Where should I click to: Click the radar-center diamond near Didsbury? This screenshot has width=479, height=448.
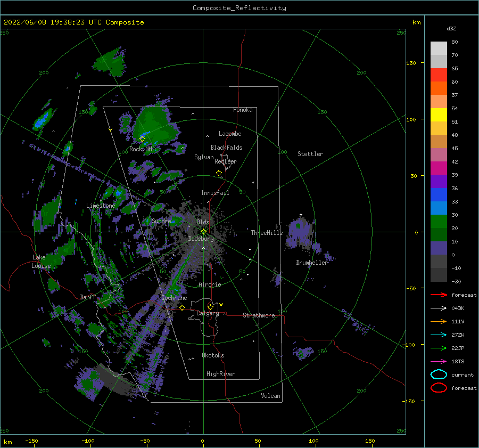[203, 232]
